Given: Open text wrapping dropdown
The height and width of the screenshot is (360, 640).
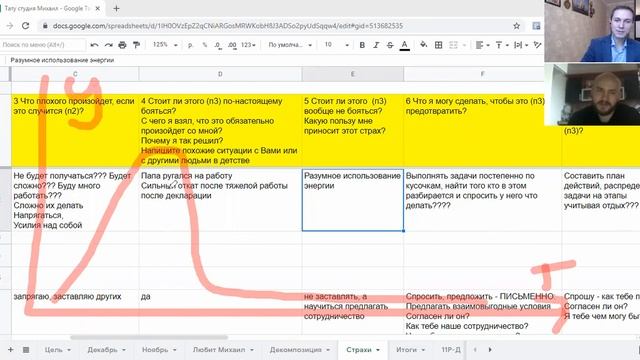Looking at the screenshot, I should point(521,45).
